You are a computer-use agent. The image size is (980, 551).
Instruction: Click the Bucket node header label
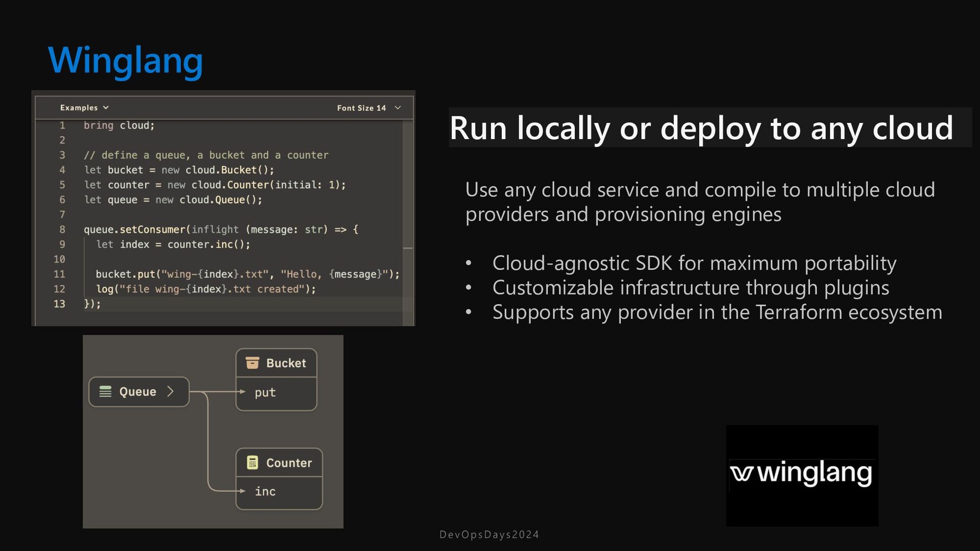click(x=286, y=363)
